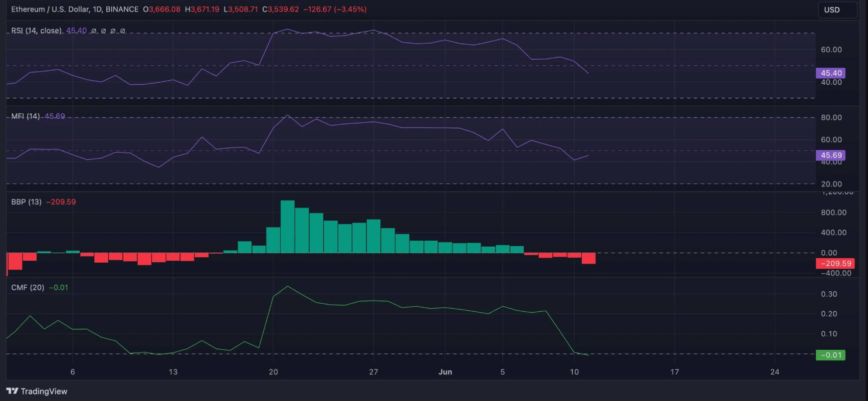
Task: Click the green CMF −0.01 price tag
Action: 831,355
